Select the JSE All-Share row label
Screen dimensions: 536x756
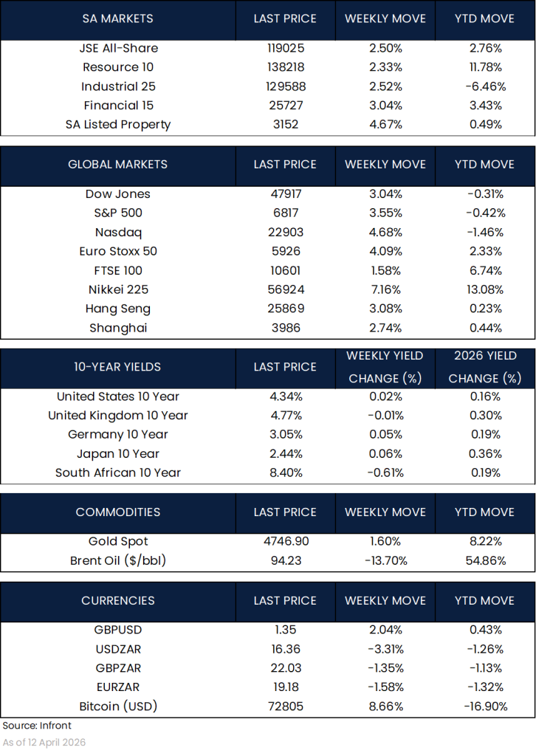[x=118, y=48]
